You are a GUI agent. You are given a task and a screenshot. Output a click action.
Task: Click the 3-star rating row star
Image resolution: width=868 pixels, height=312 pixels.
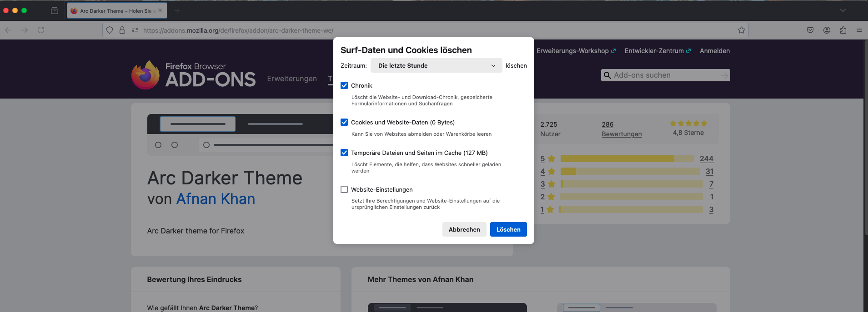point(552,184)
